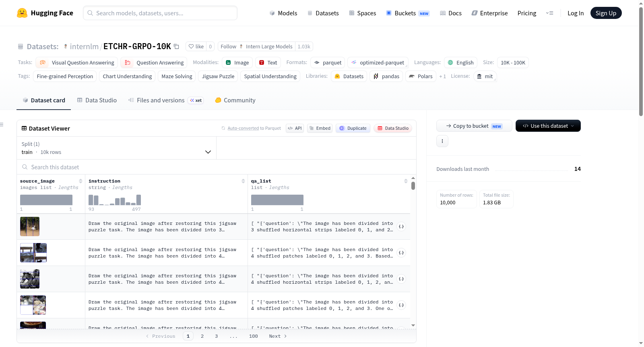Filter by Text modality tag
The width and height of the screenshot is (644, 347).
tap(268, 62)
